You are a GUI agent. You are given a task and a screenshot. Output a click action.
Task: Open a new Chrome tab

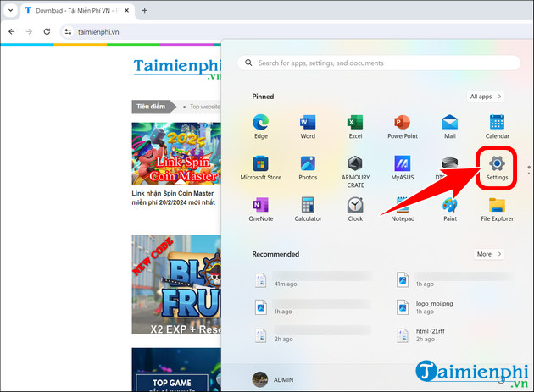[x=144, y=10]
